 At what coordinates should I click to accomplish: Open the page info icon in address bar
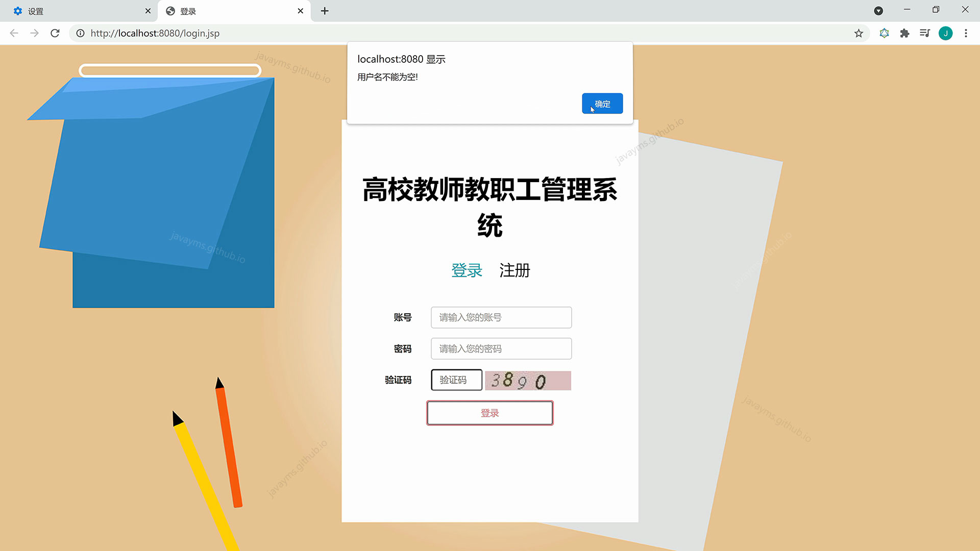coord(80,33)
